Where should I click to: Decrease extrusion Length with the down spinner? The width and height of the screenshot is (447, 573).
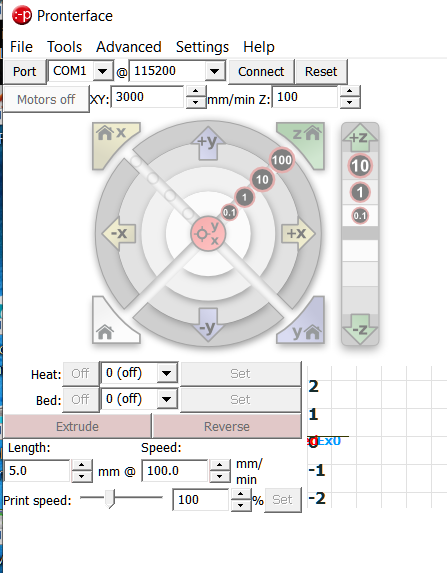tap(82, 476)
